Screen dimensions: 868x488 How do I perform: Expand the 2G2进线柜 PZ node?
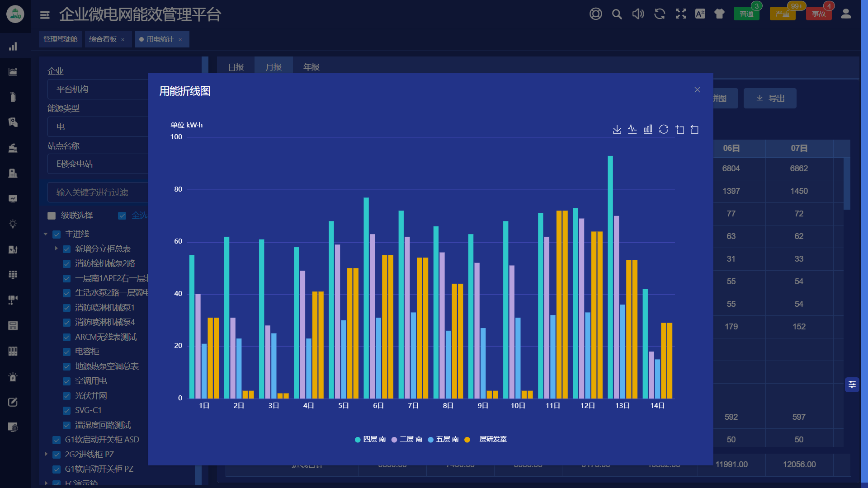tap(46, 454)
